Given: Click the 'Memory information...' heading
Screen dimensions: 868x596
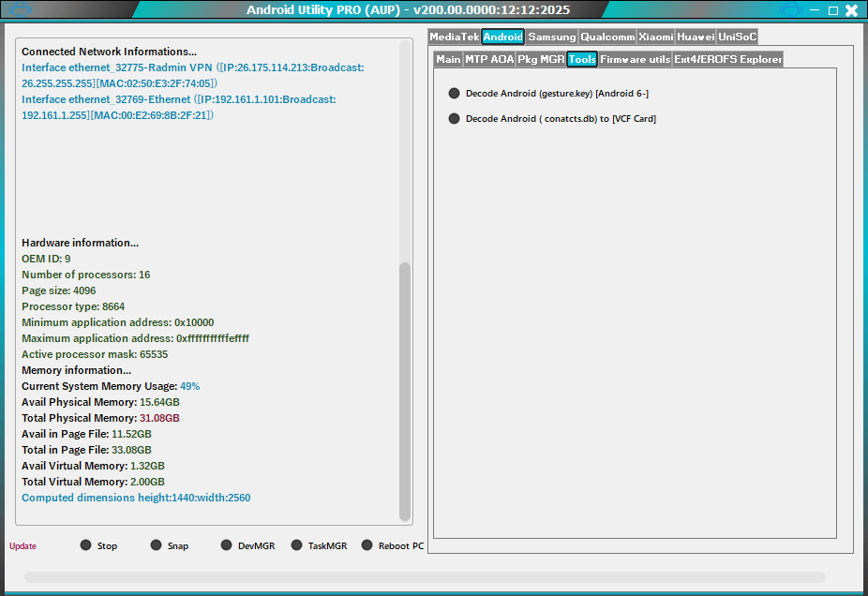Looking at the screenshot, I should tap(76, 370).
